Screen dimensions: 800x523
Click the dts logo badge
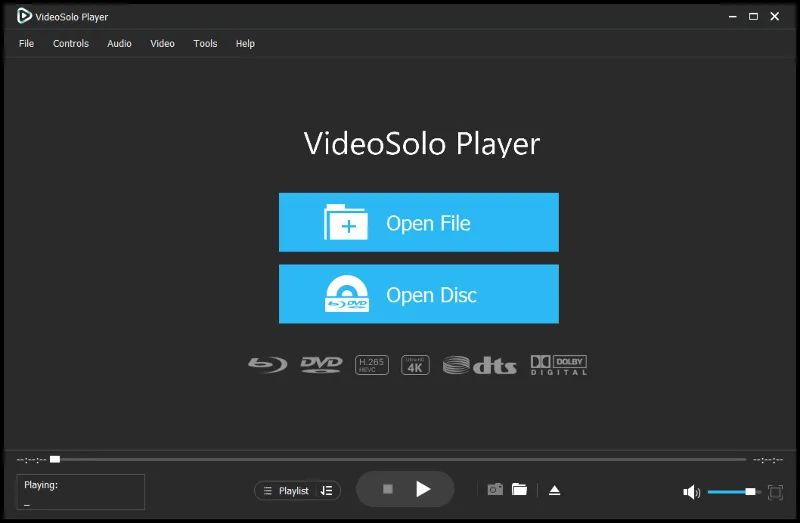point(480,365)
